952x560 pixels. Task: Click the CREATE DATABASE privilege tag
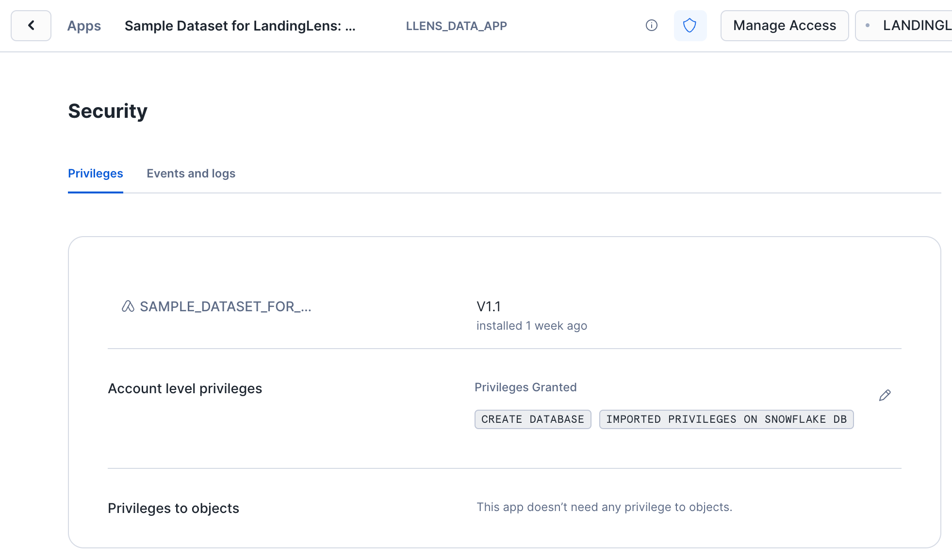point(532,419)
